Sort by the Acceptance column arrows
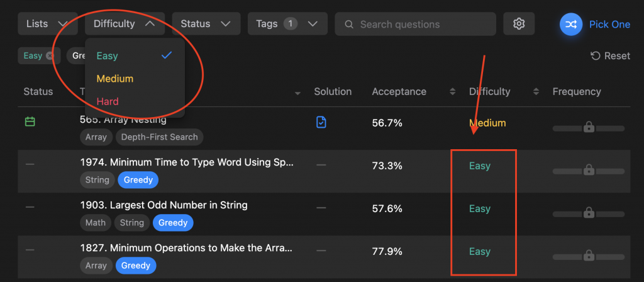 [x=452, y=92]
